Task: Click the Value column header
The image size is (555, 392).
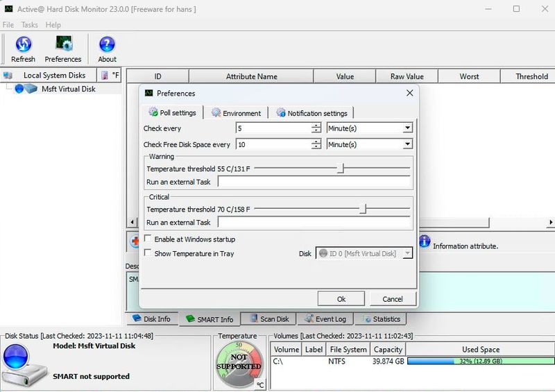Action: coord(345,76)
